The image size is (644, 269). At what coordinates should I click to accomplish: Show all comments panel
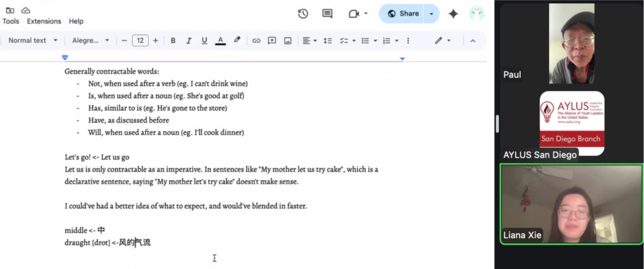click(x=327, y=14)
